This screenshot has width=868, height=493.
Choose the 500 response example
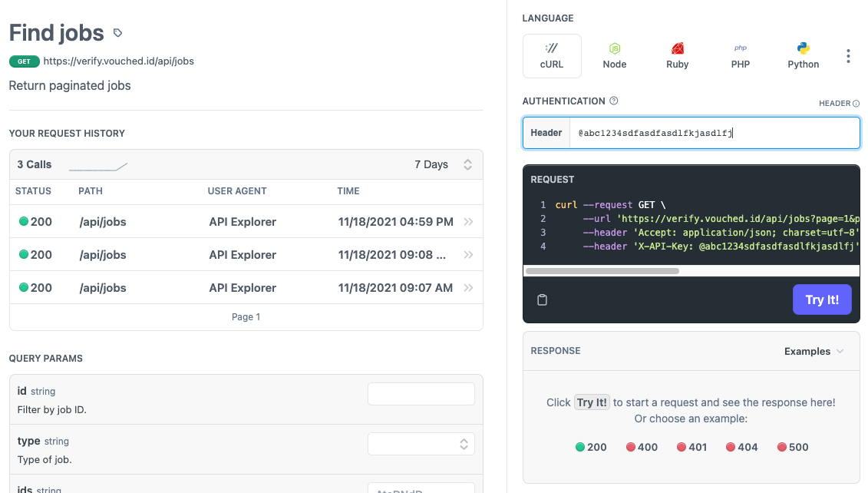click(793, 447)
